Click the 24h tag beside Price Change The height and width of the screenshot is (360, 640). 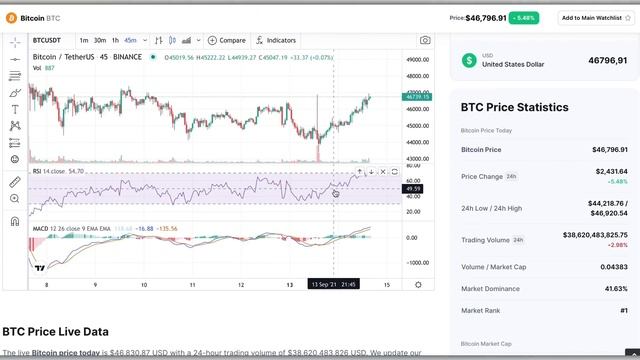(511, 177)
